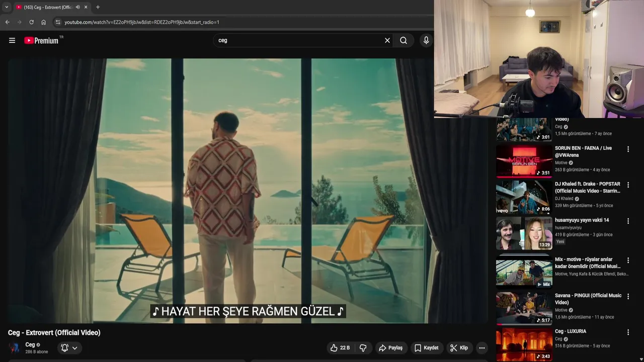Open title 'Savana - PINGUI (Official Music Video)'
Image resolution: width=644 pixels, height=362 pixels.
click(588, 299)
